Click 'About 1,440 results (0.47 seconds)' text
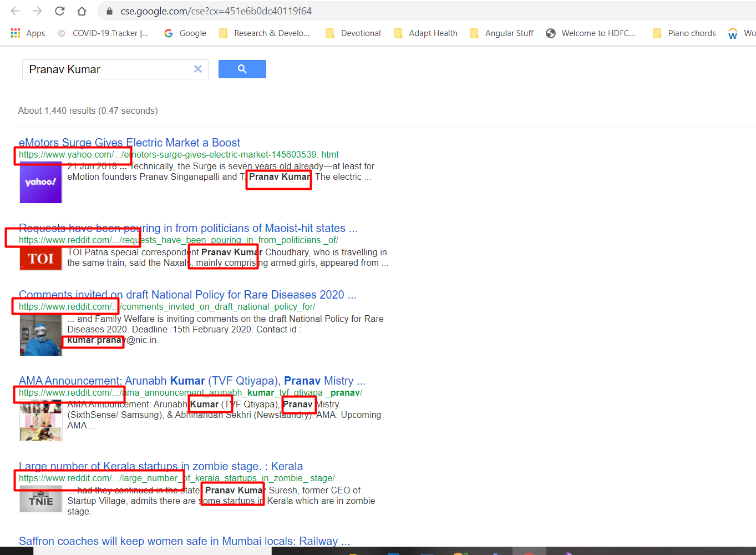Viewport: 756px width, 555px height. (x=88, y=110)
